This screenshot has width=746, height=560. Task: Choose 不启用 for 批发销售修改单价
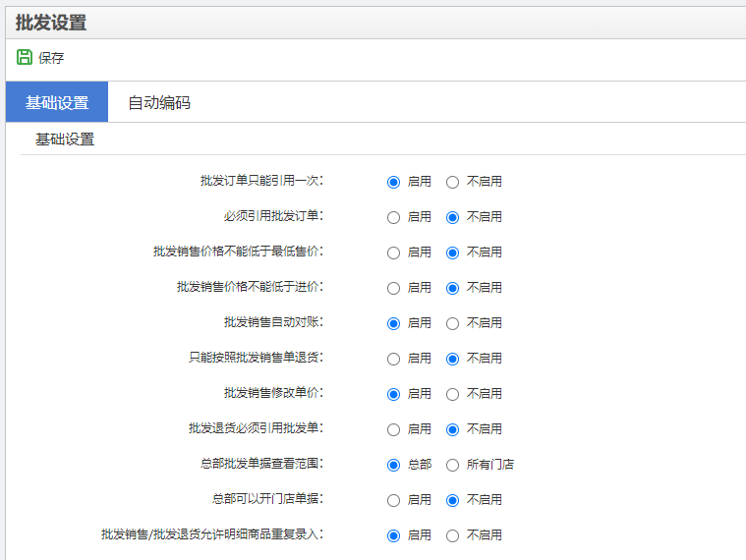pos(452,395)
